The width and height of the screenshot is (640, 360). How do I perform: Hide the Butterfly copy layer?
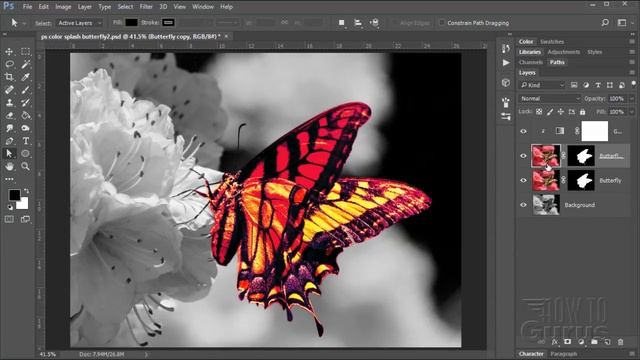523,156
